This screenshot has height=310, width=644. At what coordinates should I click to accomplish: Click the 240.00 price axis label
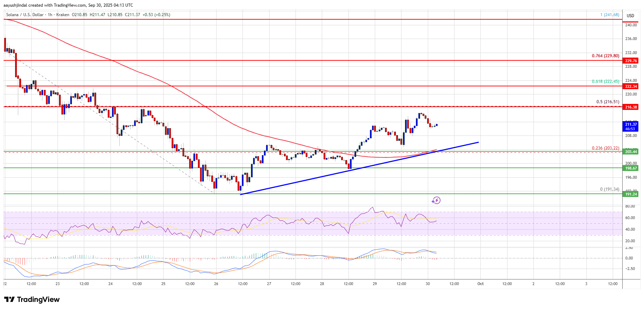point(631,25)
